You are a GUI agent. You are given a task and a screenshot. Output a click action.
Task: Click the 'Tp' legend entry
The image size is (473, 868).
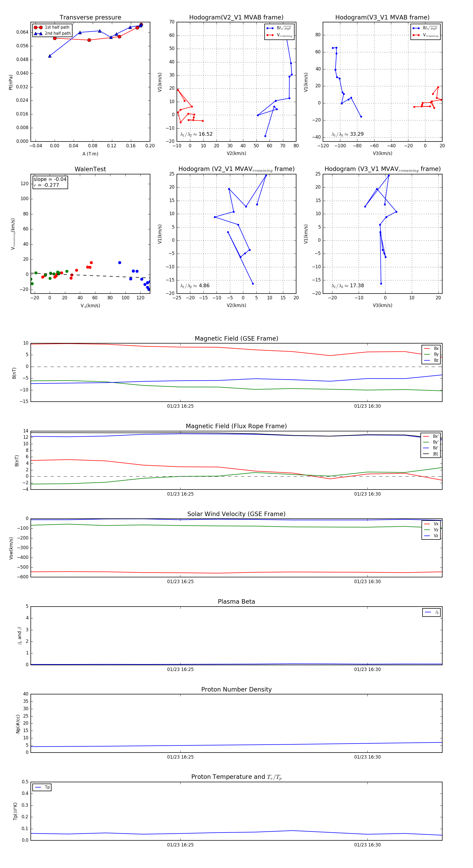coord(43,787)
